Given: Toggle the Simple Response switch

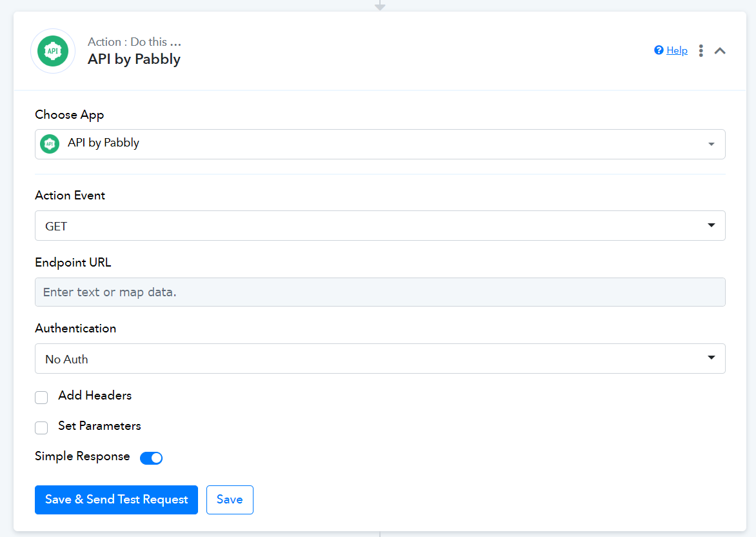Looking at the screenshot, I should click(x=152, y=458).
